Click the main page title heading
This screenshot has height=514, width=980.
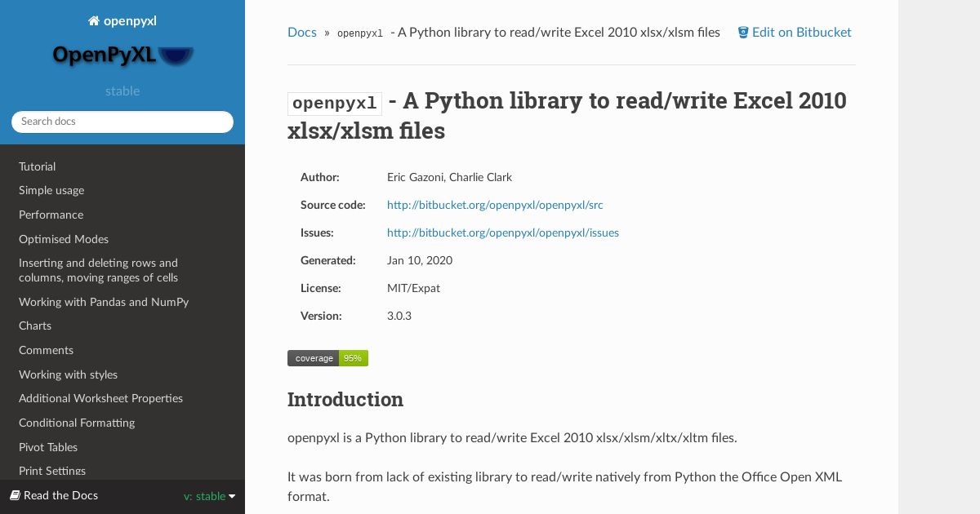567,116
